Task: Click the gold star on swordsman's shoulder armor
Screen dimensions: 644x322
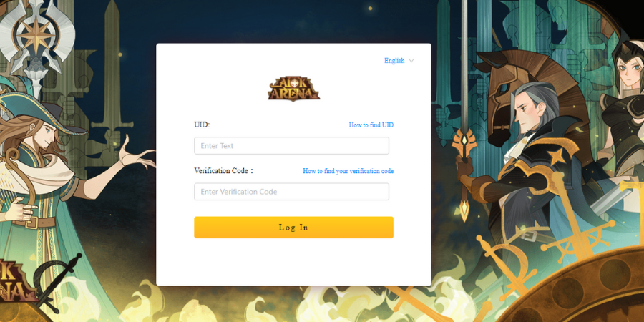Action: pos(555,157)
